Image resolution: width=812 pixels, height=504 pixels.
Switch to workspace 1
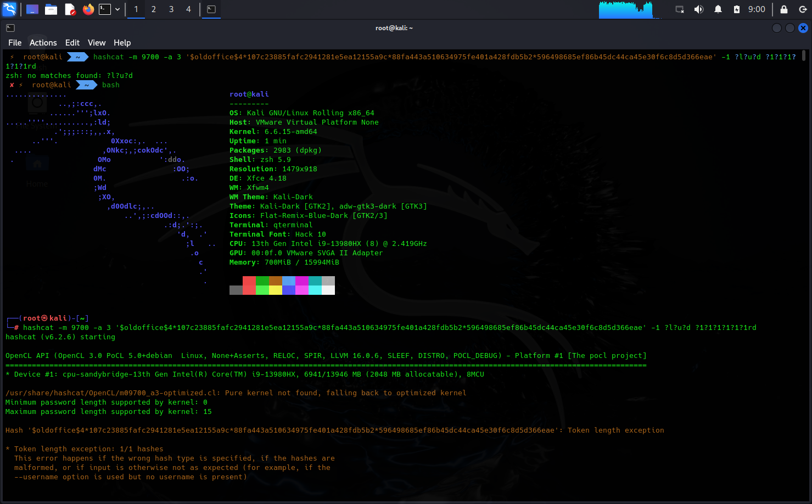pos(136,9)
